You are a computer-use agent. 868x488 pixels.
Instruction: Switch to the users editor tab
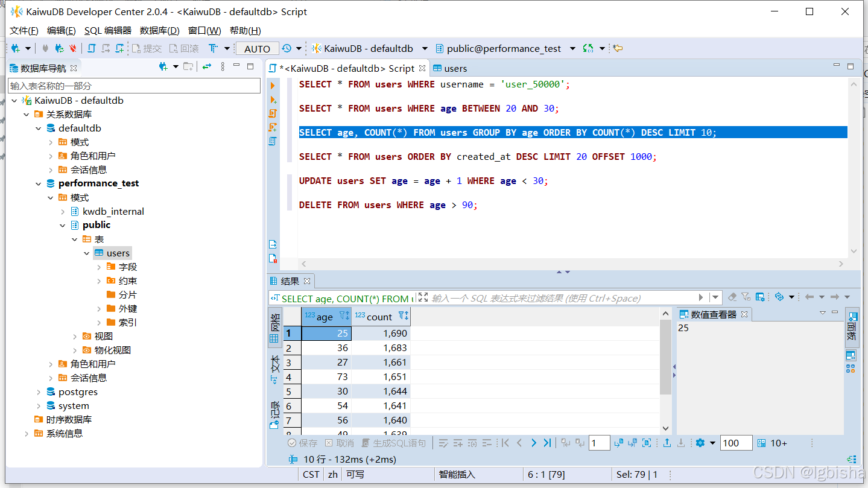(x=450, y=68)
